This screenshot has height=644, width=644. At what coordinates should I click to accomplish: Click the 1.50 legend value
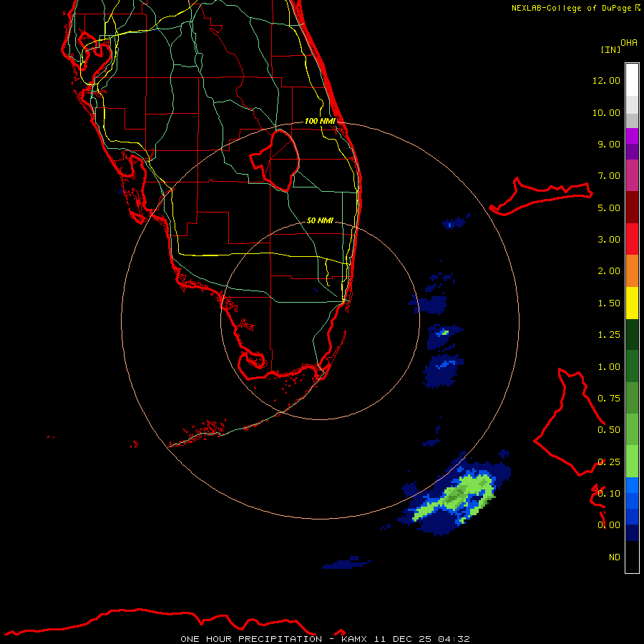[609, 303]
